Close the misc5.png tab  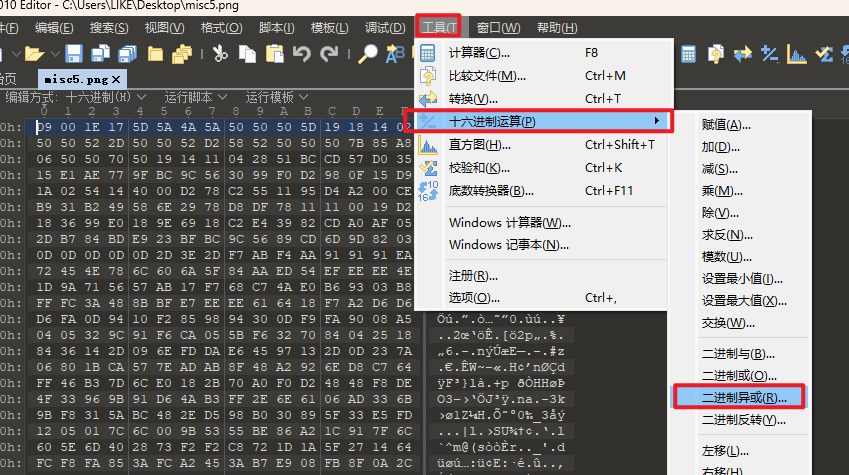(116, 78)
